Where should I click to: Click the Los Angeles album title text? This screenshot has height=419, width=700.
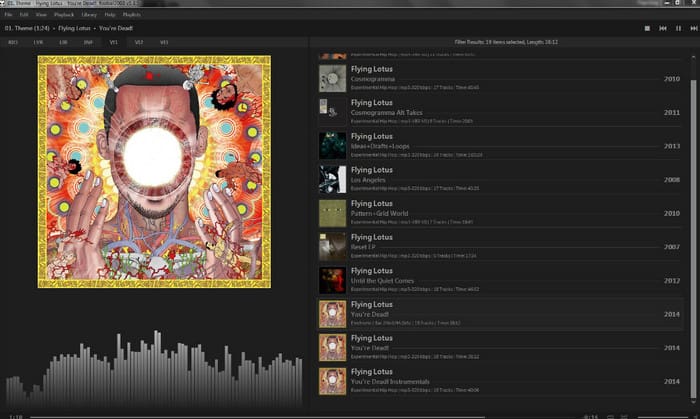tap(368, 180)
